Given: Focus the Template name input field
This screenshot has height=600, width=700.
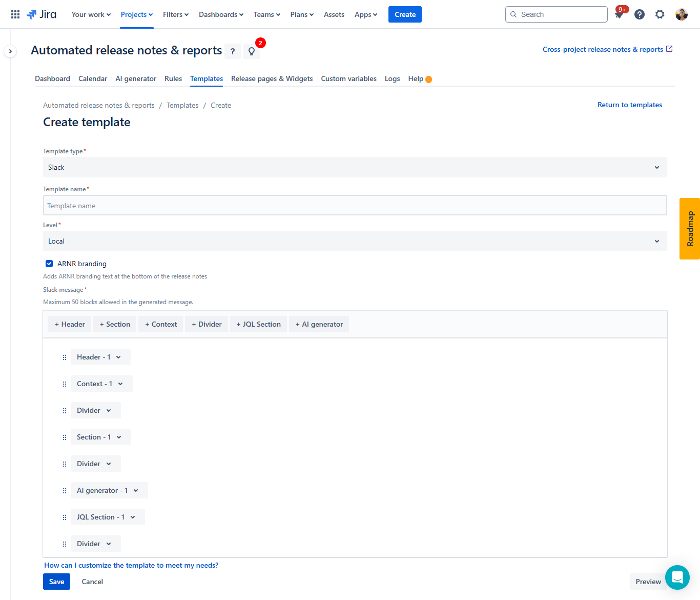Looking at the screenshot, I should click(355, 205).
